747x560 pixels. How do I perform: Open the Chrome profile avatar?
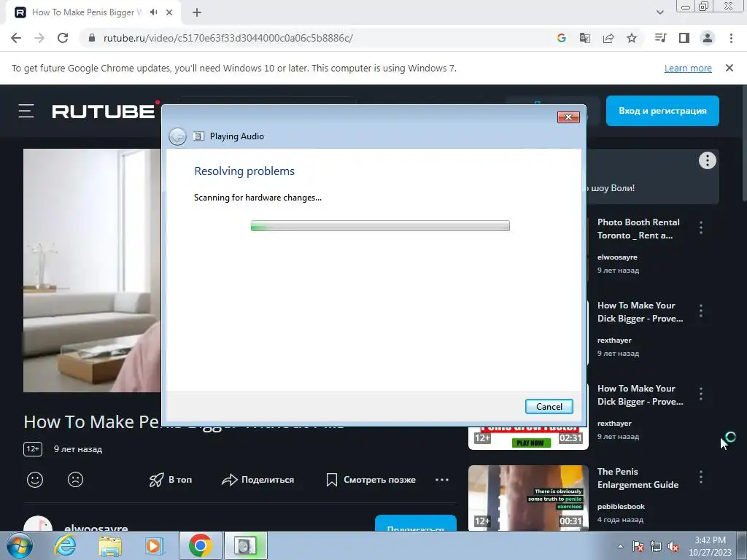tap(708, 38)
